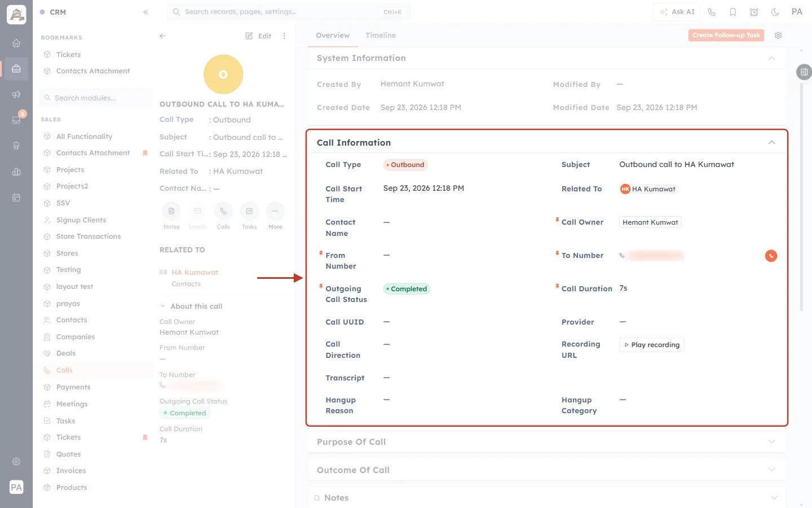The width and height of the screenshot is (812, 508).
Task: Open HA Kumawat related contact link
Action: (x=195, y=272)
